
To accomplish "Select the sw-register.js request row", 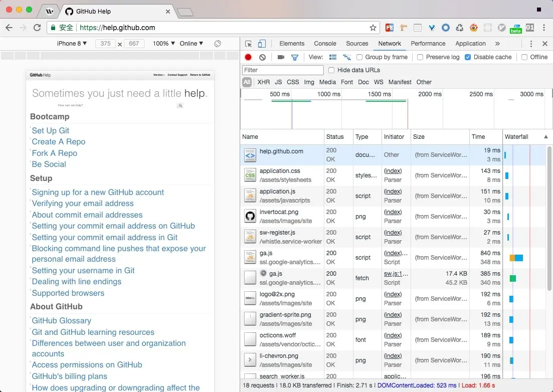I will click(x=393, y=237).
